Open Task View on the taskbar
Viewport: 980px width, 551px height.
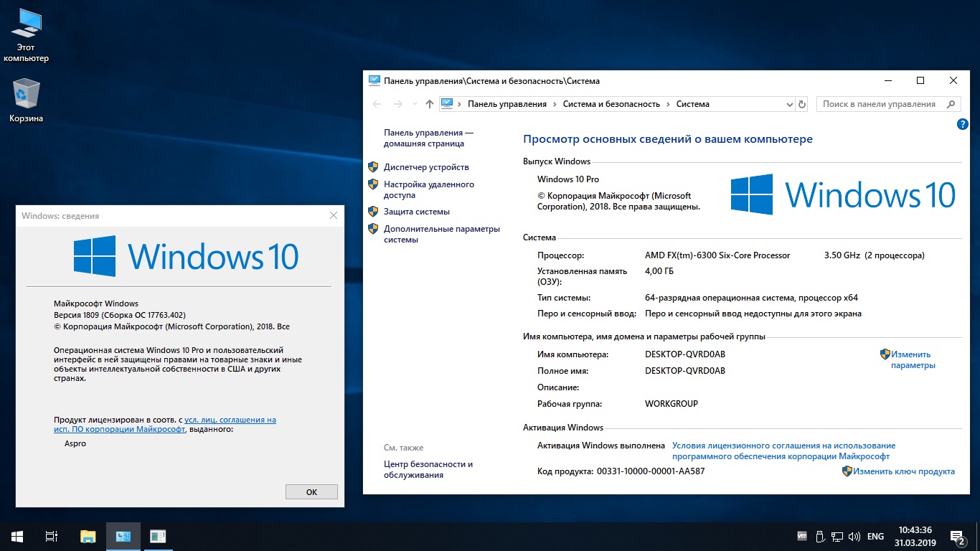51,536
